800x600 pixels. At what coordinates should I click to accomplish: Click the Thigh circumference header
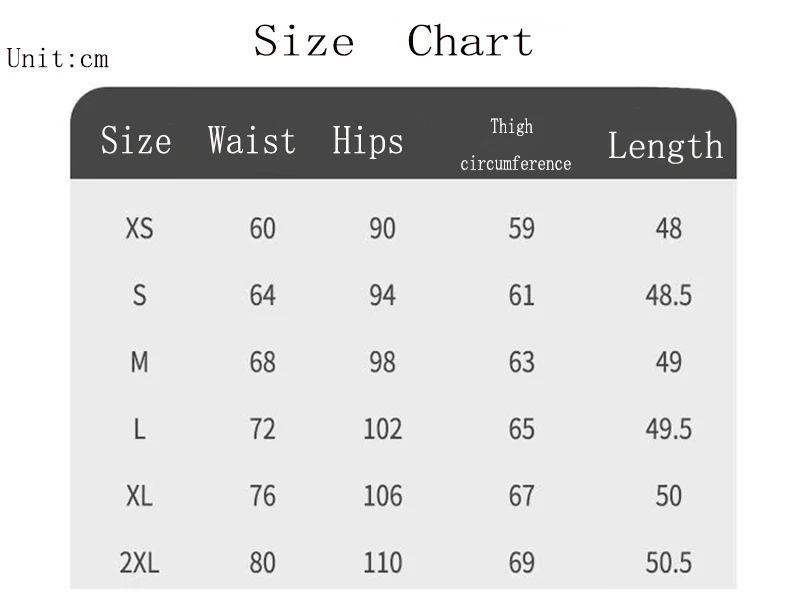(515, 145)
